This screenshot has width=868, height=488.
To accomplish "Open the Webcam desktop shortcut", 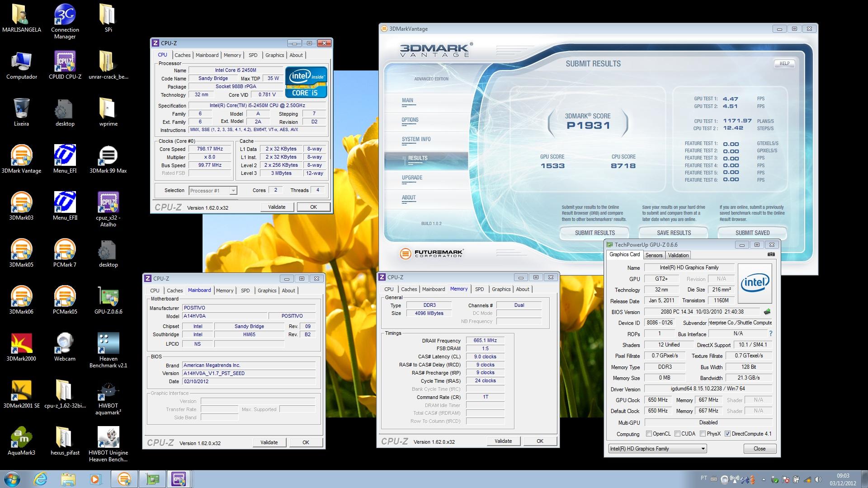I will point(65,347).
